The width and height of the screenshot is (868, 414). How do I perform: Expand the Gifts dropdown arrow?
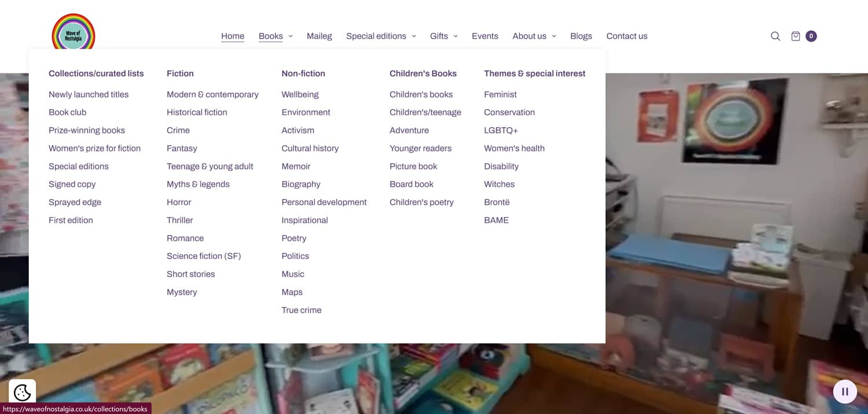click(x=455, y=36)
